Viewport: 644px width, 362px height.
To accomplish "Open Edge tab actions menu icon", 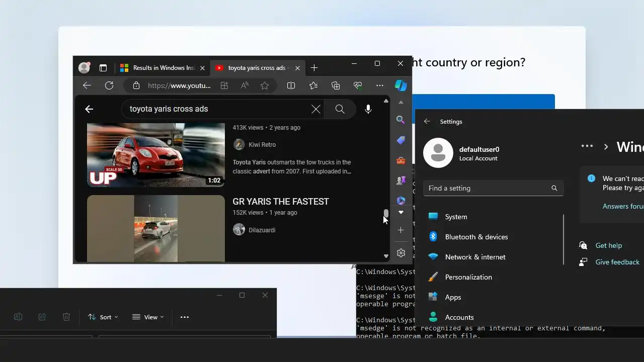I will 103,68.
